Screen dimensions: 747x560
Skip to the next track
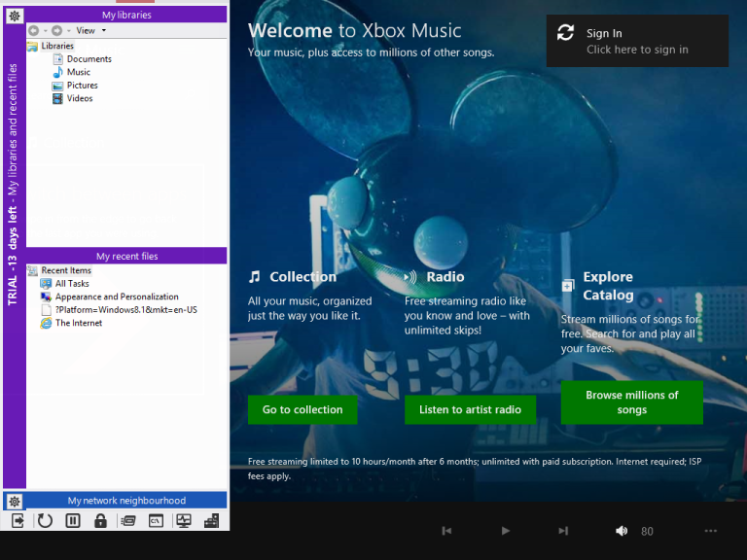point(563,531)
